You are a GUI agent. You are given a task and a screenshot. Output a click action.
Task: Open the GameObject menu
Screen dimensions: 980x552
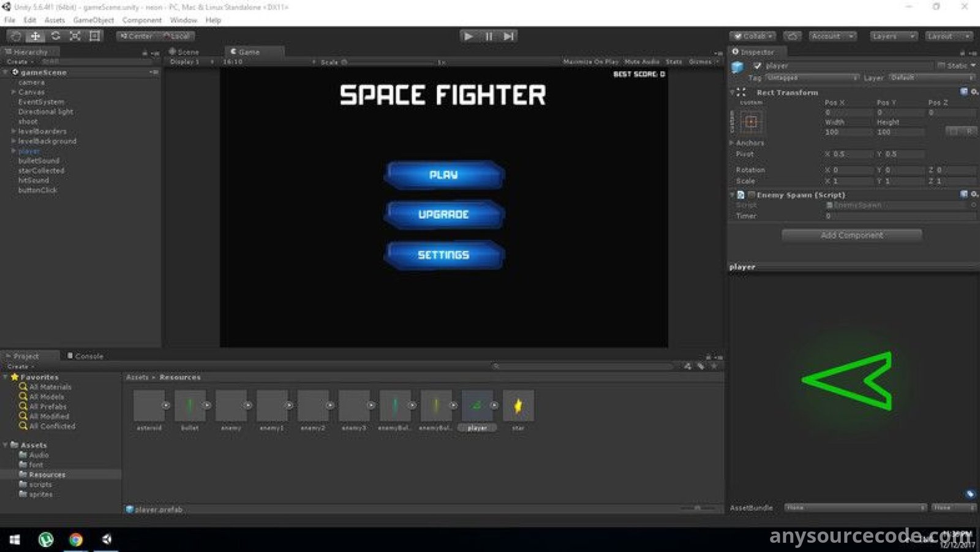(93, 20)
